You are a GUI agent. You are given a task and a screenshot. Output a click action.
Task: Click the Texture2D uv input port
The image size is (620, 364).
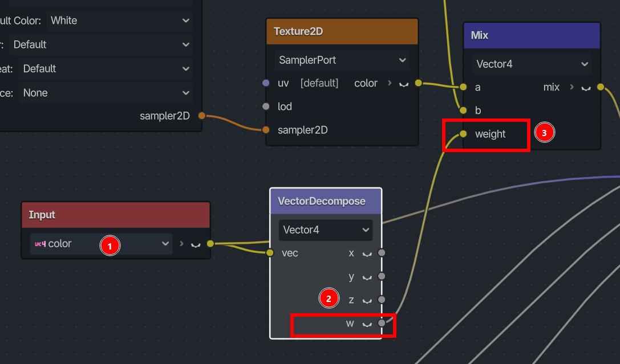coord(266,83)
